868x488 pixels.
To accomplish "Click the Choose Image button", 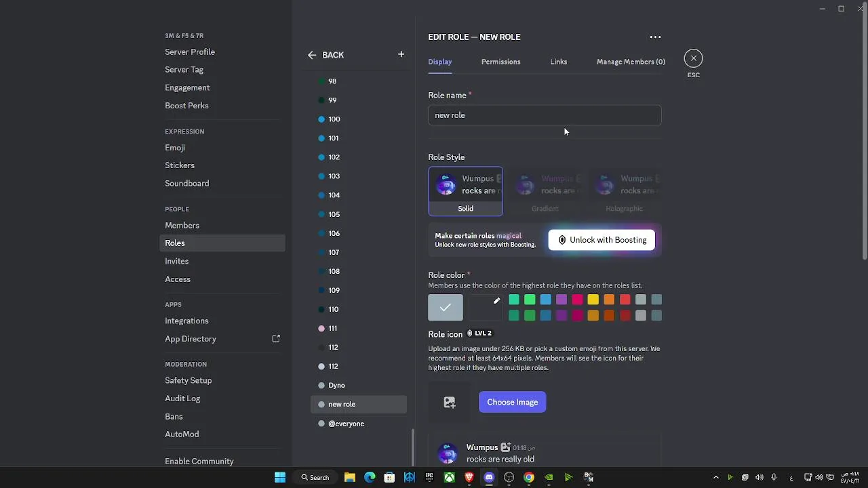I will tap(512, 403).
